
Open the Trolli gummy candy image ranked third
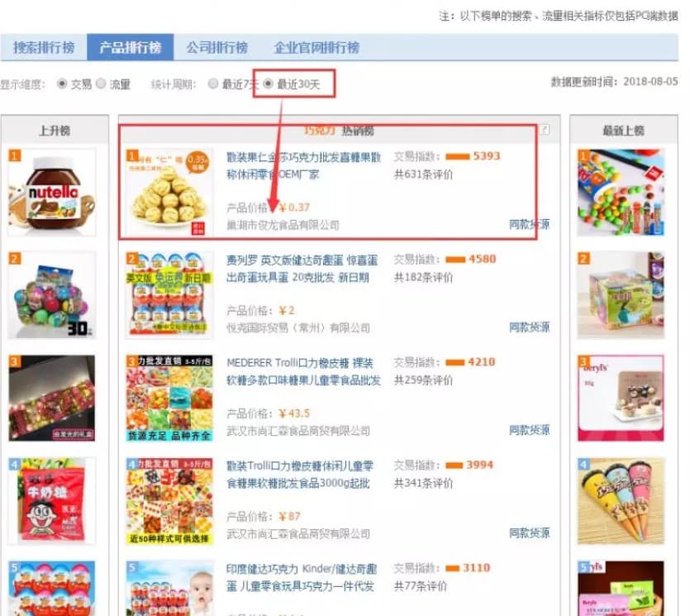169,398
